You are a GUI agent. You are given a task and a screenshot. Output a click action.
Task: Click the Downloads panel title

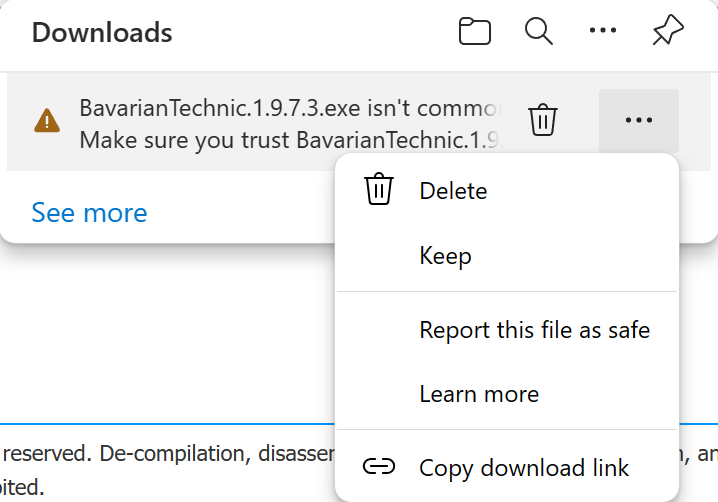click(x=102, y=32)
